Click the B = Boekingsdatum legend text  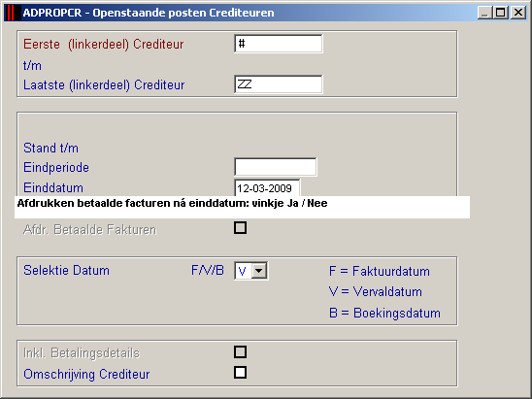[x=384, y=313]
